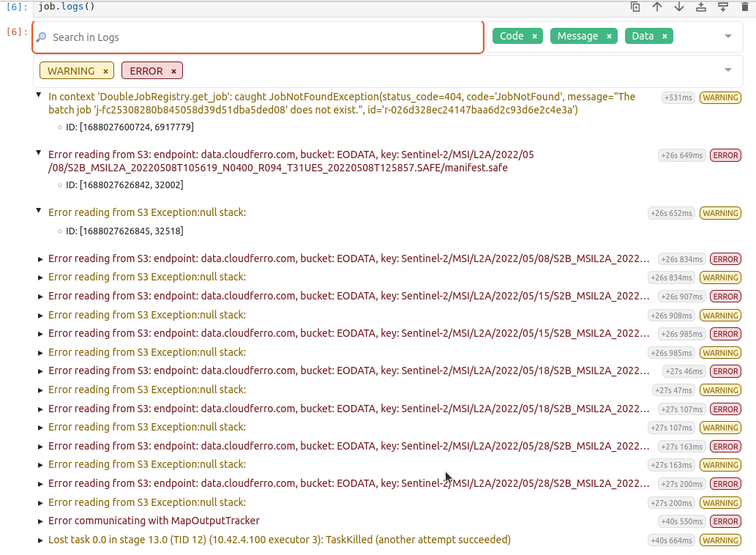Click the TaskKilled lost task warning entry
The width and height of the screenshot is (756, 555).
278,540
